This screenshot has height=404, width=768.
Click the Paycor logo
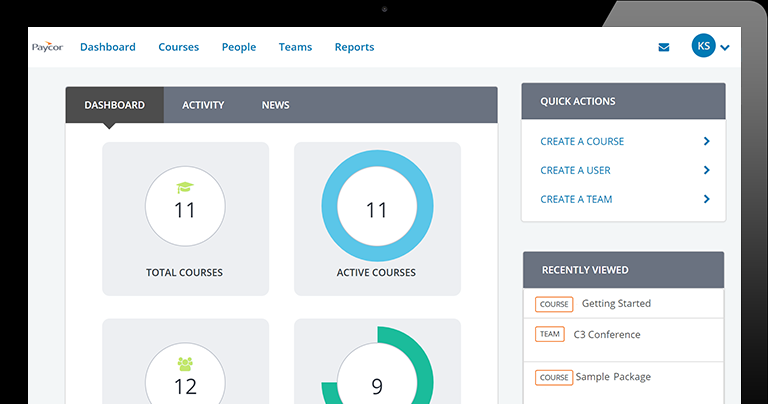(48, 47)
